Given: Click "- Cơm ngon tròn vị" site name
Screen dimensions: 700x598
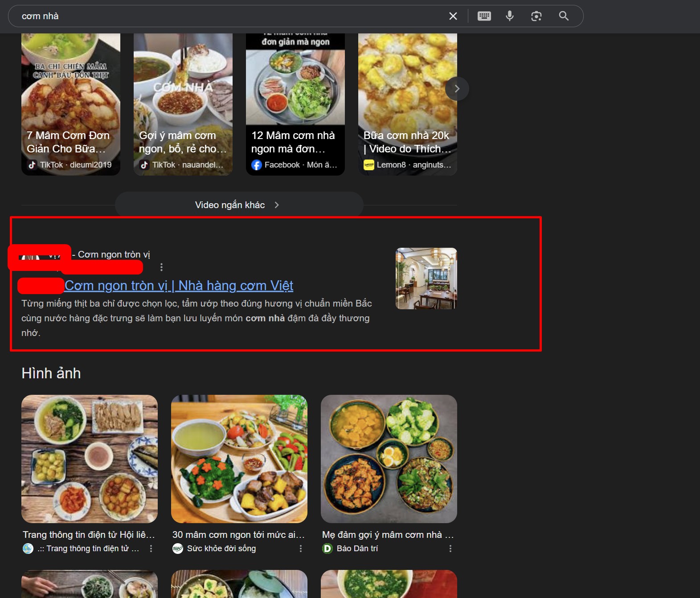Looking at the screenshot, I should [x=111, y=254].
